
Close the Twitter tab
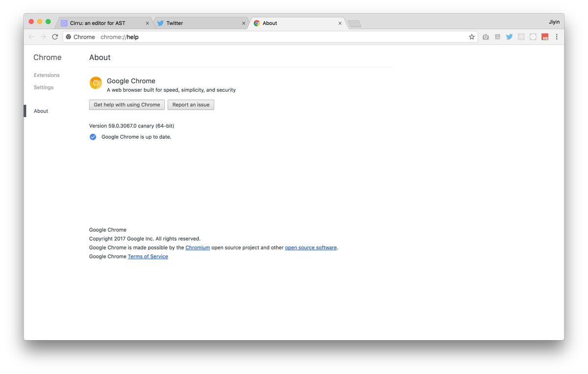(244, 23)
